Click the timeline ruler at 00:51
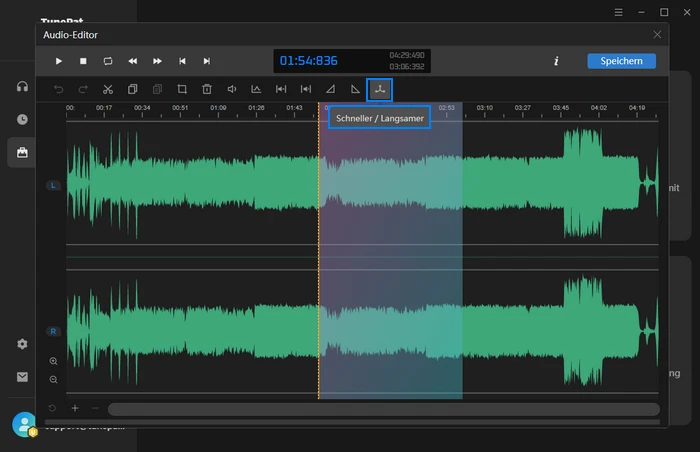Viewport: 700px width, 452px height. click(180, 108)
